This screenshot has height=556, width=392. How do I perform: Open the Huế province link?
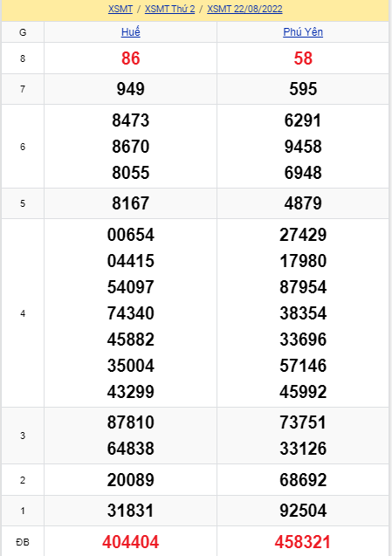(x=131, y=32)
